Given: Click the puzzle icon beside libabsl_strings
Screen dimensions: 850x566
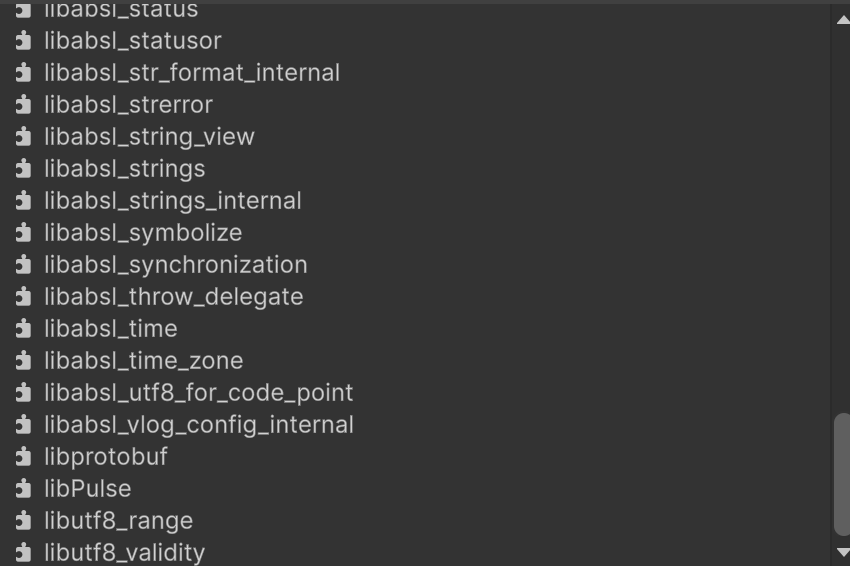Looking at the screenshot, I should (24, 169).
